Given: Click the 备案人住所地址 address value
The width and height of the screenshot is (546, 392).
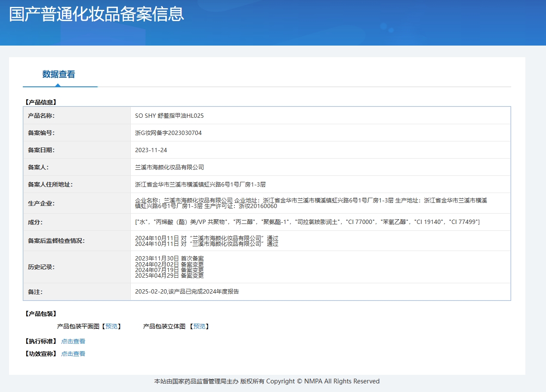Looking at the screenshot, I should click(x=201, y=184).
